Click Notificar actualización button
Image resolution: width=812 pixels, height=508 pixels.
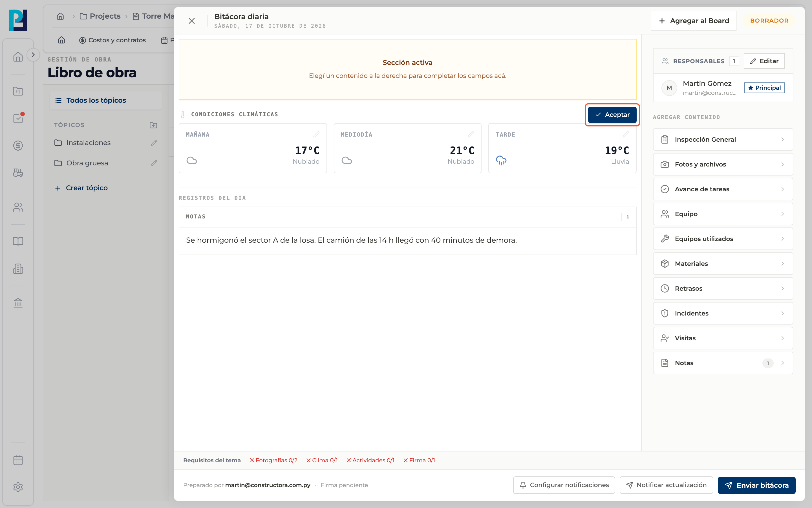click(666, 485)
